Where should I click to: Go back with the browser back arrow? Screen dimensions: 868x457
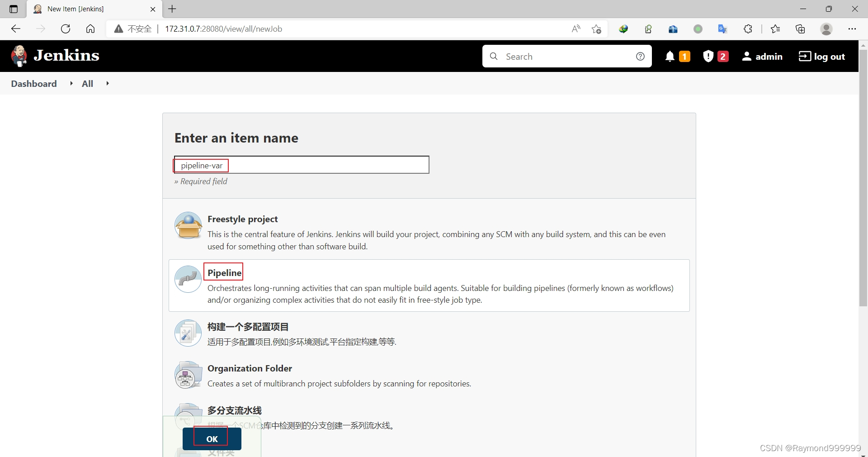click(x=16, y=29)
